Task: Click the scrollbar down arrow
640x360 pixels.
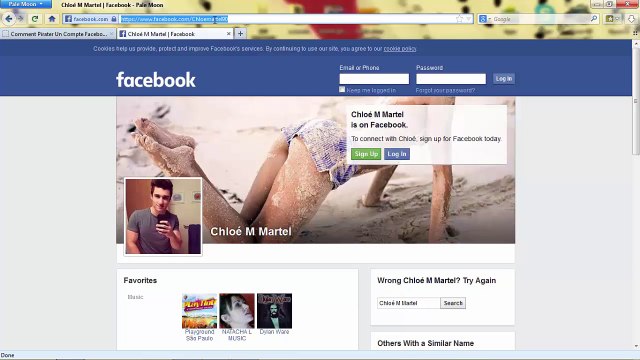Action: pos(636,347)
